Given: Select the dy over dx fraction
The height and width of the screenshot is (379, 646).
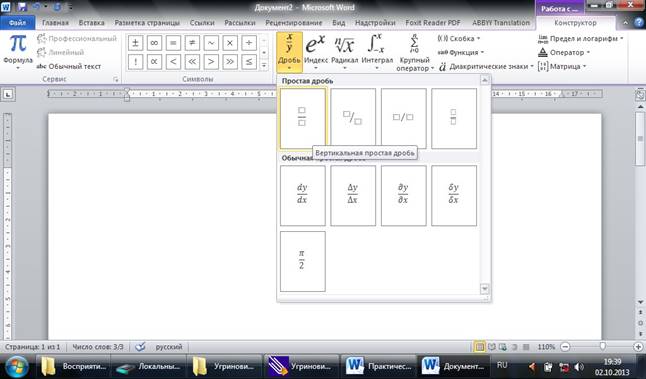Looking at the screenshot, I should coord(302,195).
